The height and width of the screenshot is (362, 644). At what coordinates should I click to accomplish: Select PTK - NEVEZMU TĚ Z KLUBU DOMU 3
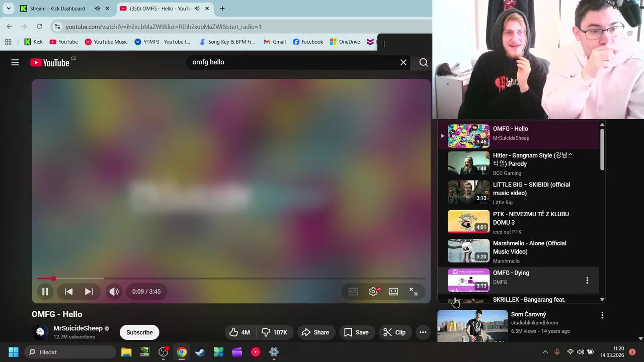[x=518, y=223]
